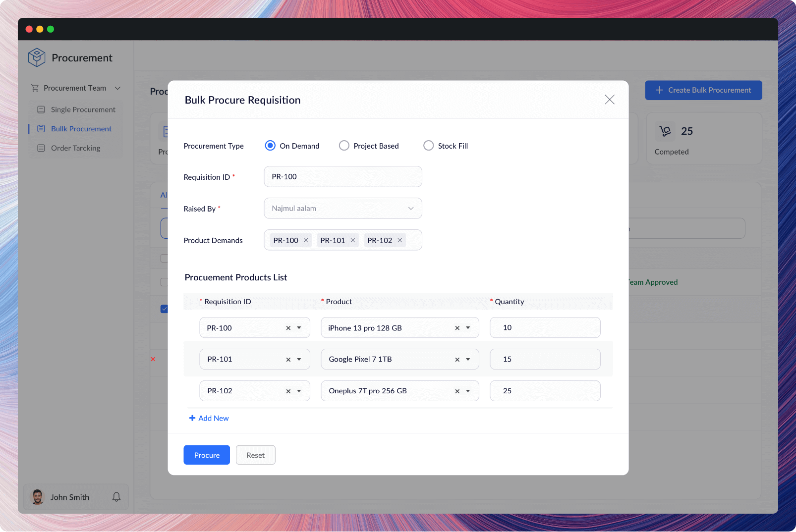Click the cart icon above 25 Competed

[665, 131]
